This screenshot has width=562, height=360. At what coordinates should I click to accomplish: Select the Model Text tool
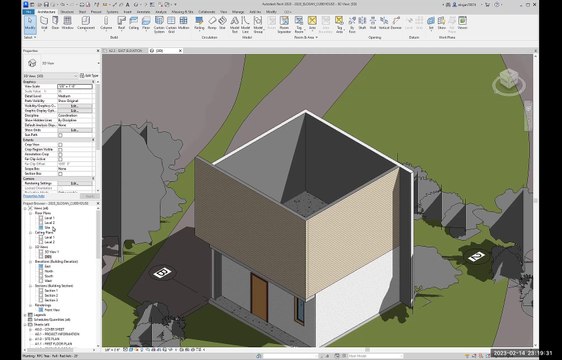234,24
